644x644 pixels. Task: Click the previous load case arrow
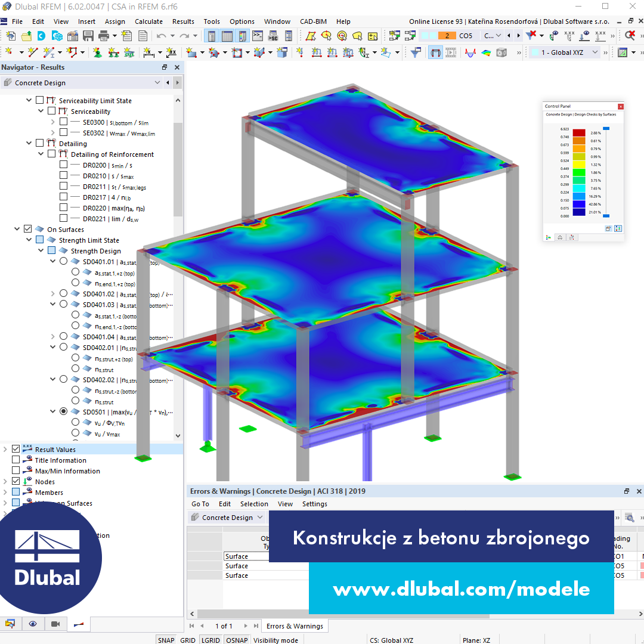pyautogui.click(x=509, y=36)
